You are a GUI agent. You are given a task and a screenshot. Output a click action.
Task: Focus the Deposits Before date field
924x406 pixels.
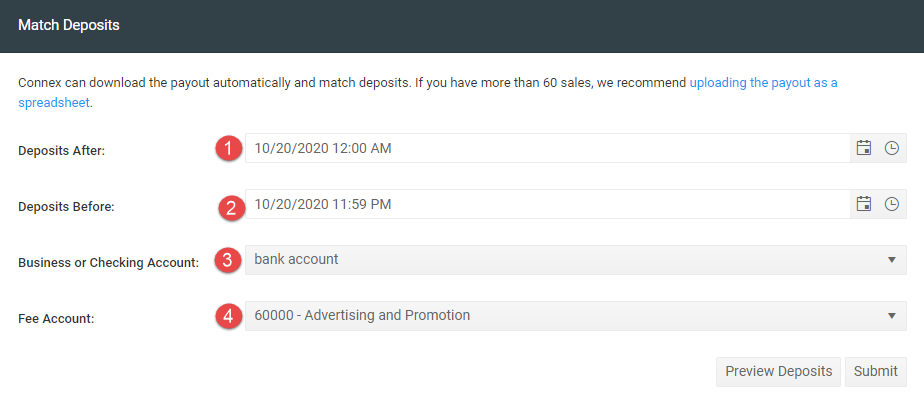point(547,204)
